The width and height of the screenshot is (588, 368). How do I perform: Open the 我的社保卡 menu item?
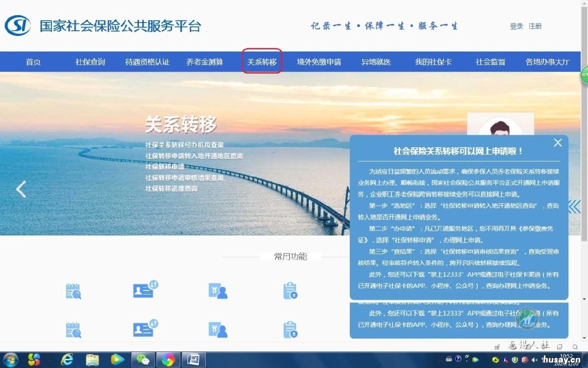[x=433, y=61]
